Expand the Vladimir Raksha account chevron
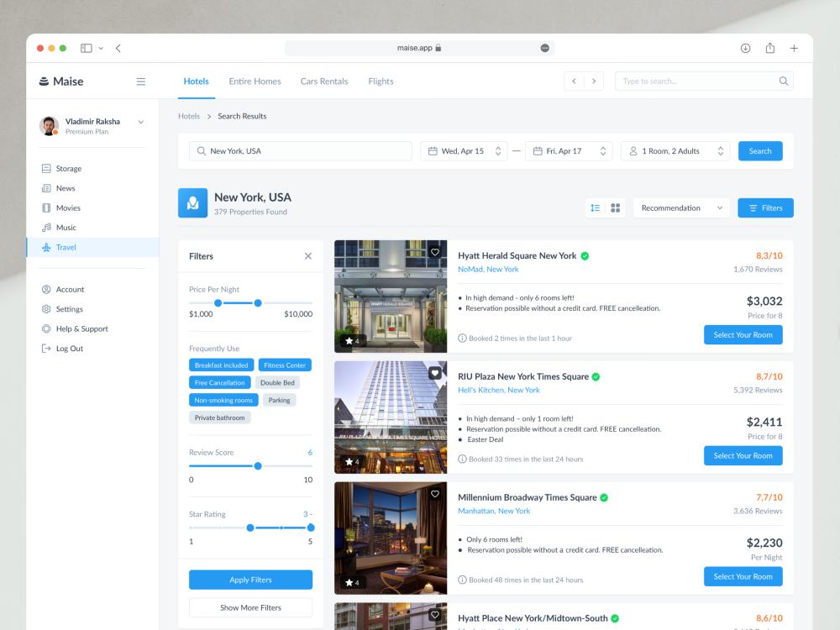The image size is (840, 630). coord(141,122)
